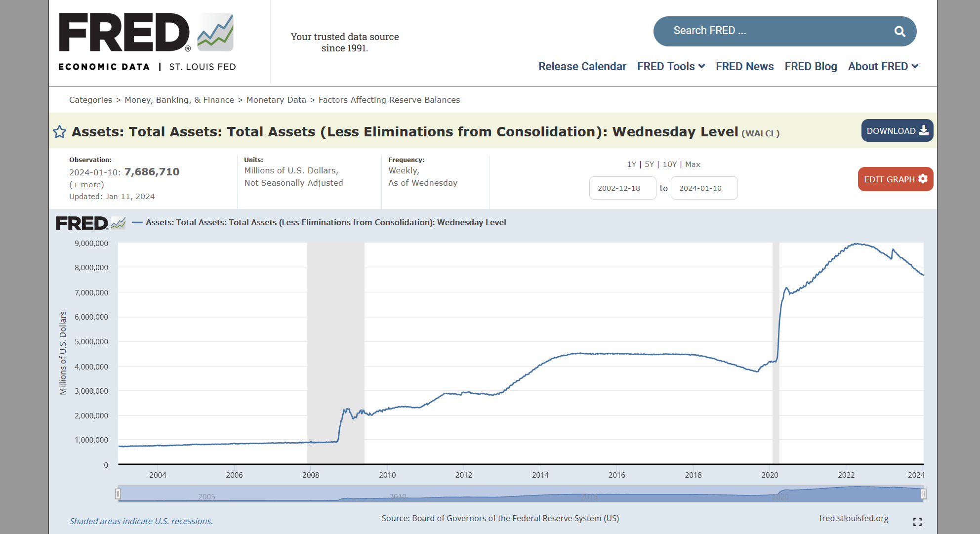The image size is (980, 534).
Task: Open FRED Blog link
Action: click(811, 67)
